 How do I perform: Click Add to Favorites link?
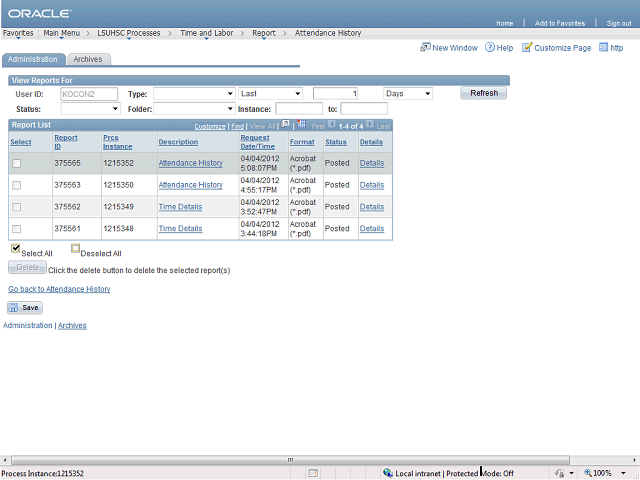[560, 23]
